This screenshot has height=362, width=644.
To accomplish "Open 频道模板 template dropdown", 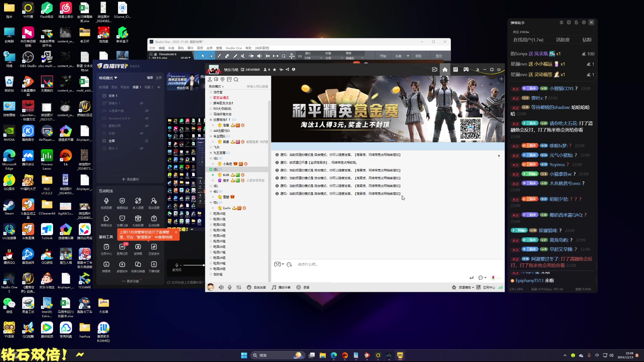I will (463, 287).
